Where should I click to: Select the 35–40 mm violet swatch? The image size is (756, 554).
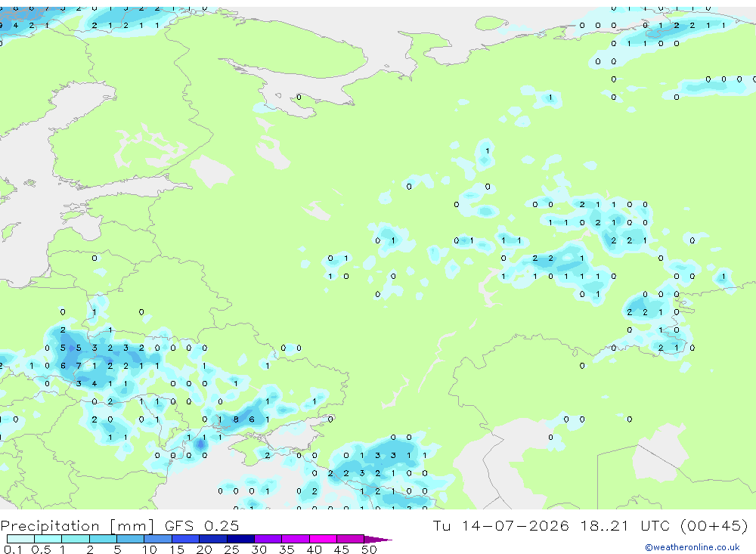(x=296, y=539)
